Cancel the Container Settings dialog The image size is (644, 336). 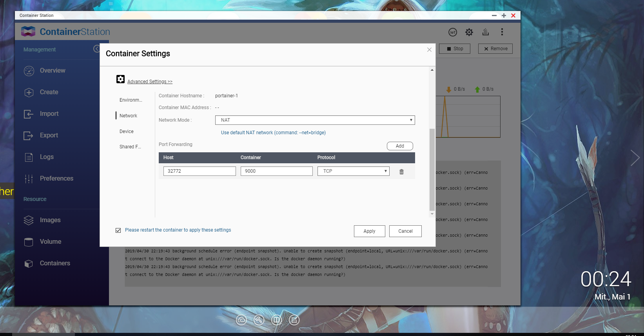point(405,231)
